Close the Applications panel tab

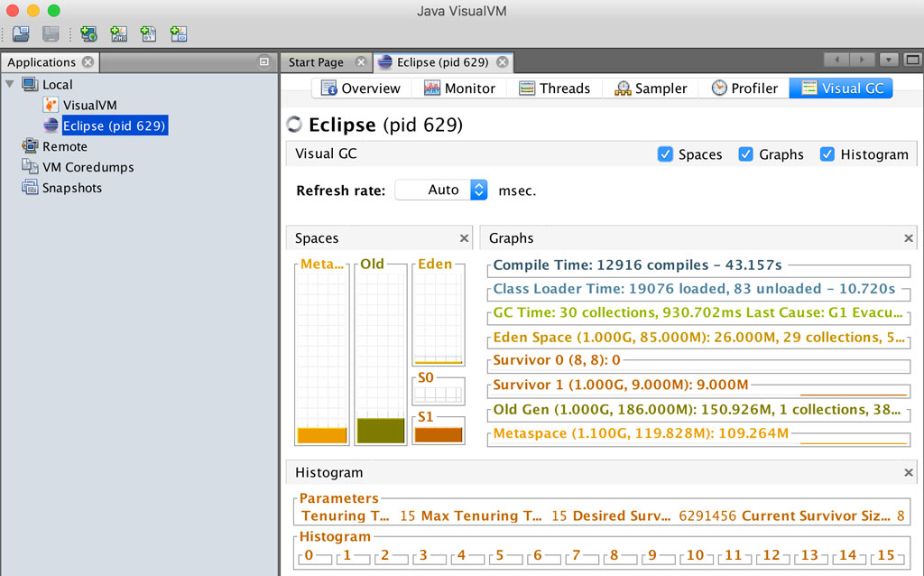point(88,62)
